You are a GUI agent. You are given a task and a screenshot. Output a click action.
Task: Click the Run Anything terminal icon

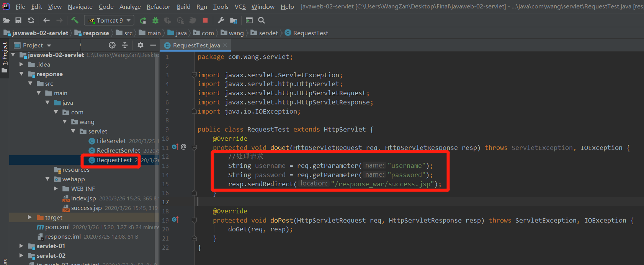point(249,20)
